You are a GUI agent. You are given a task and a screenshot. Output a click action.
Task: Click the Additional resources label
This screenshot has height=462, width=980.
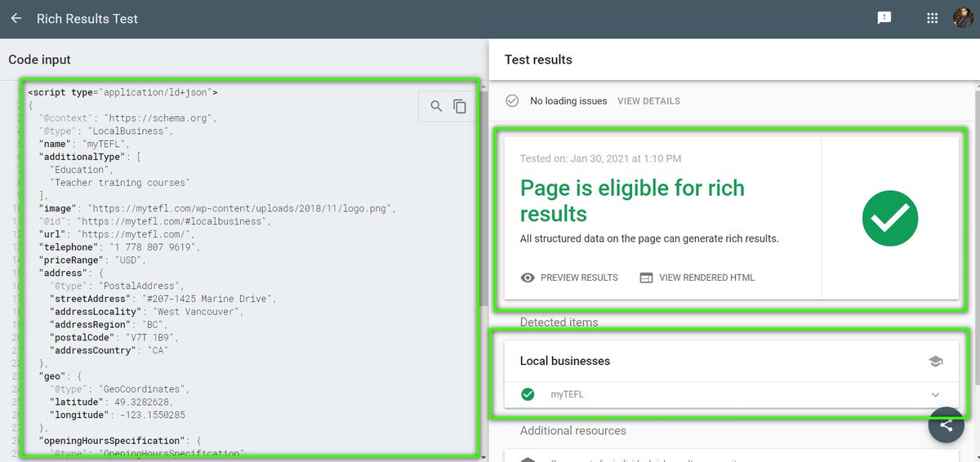tap(573, 431)
